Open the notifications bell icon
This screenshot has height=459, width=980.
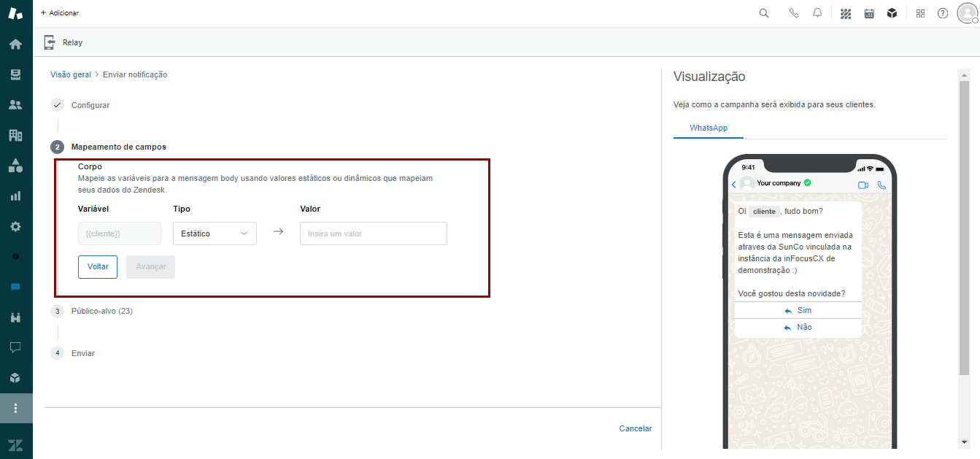point(817,13)
